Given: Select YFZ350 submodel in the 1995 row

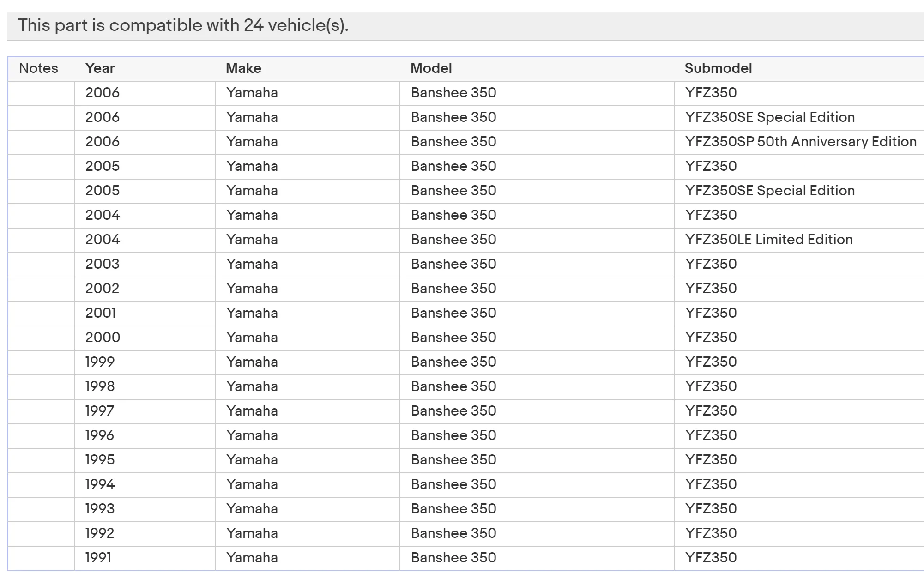Looking at the screenshot, I should [x=711, y=460].
